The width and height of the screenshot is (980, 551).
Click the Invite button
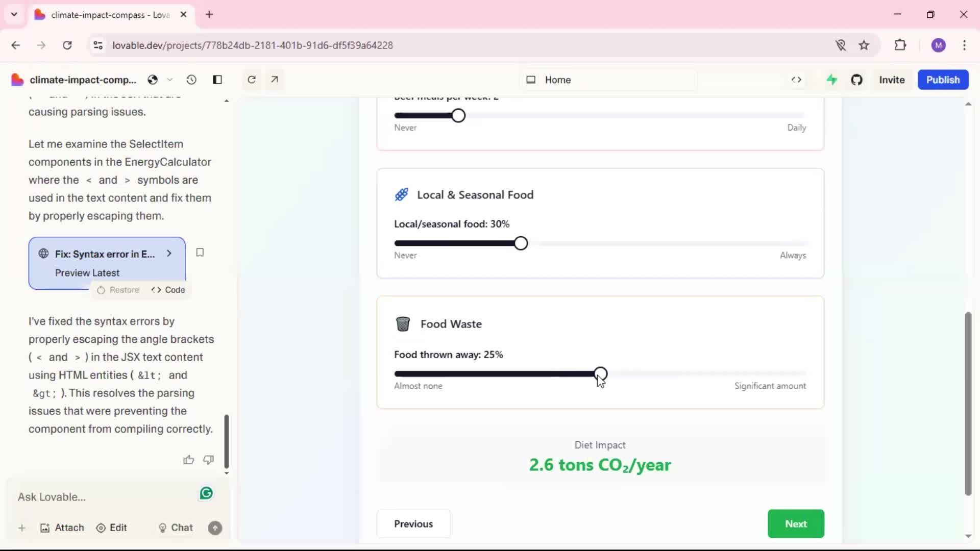point(892,80)
